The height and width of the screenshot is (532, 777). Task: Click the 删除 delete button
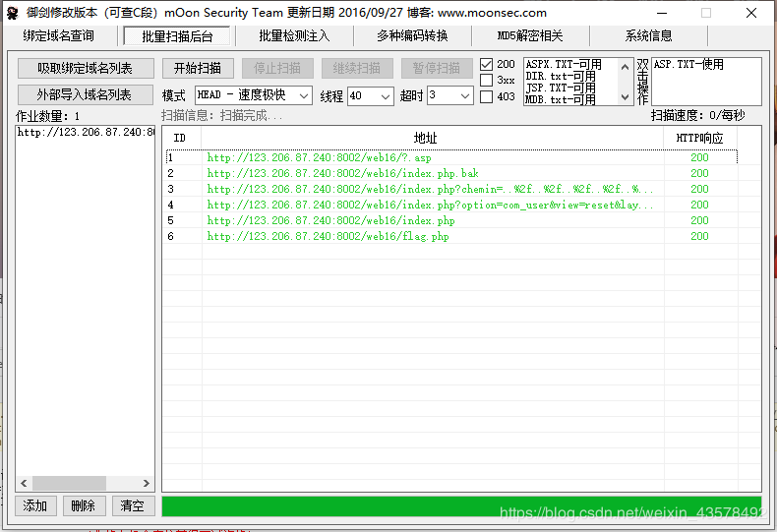pyautogui.click(x=84, y=505)
